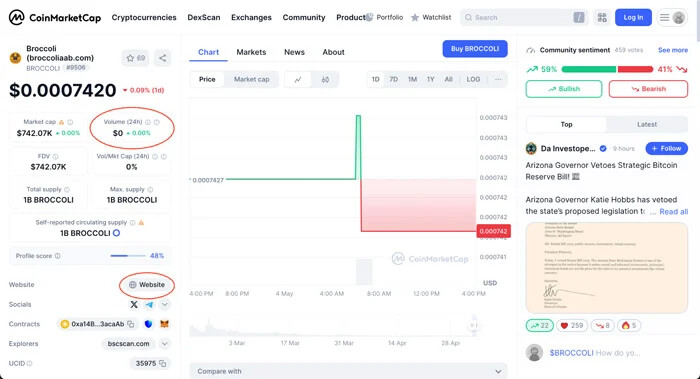
Task: Switch to the About tab
Action: [333, 52]
